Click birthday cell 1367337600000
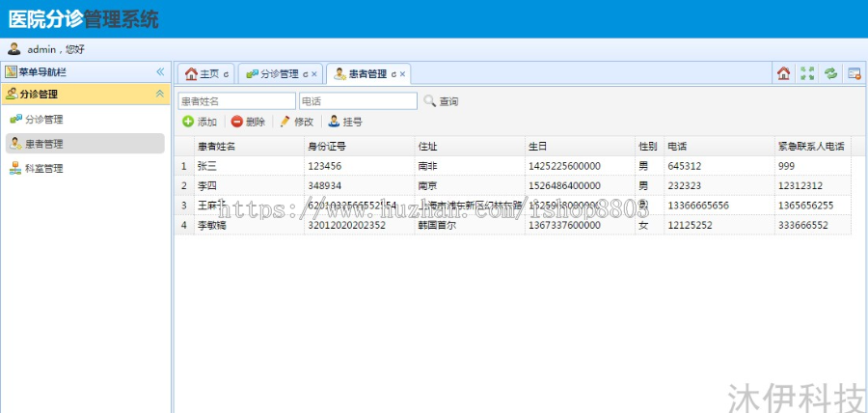The image size is (868, 413). (x=581, y=226)
